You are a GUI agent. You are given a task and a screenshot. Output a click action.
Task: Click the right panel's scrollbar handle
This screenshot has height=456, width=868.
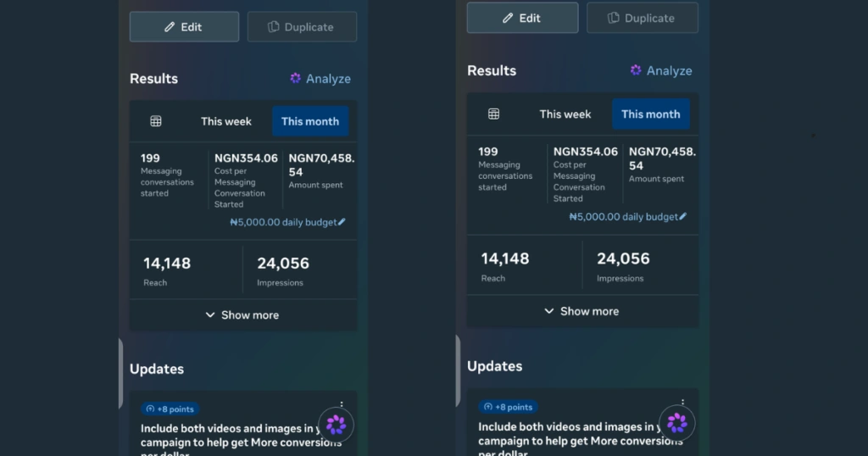(458, 370)
